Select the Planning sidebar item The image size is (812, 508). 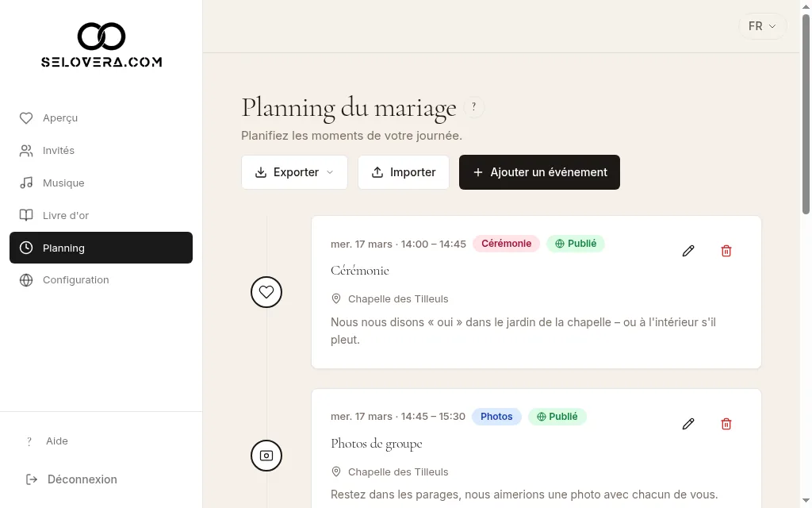click(101, 248)
